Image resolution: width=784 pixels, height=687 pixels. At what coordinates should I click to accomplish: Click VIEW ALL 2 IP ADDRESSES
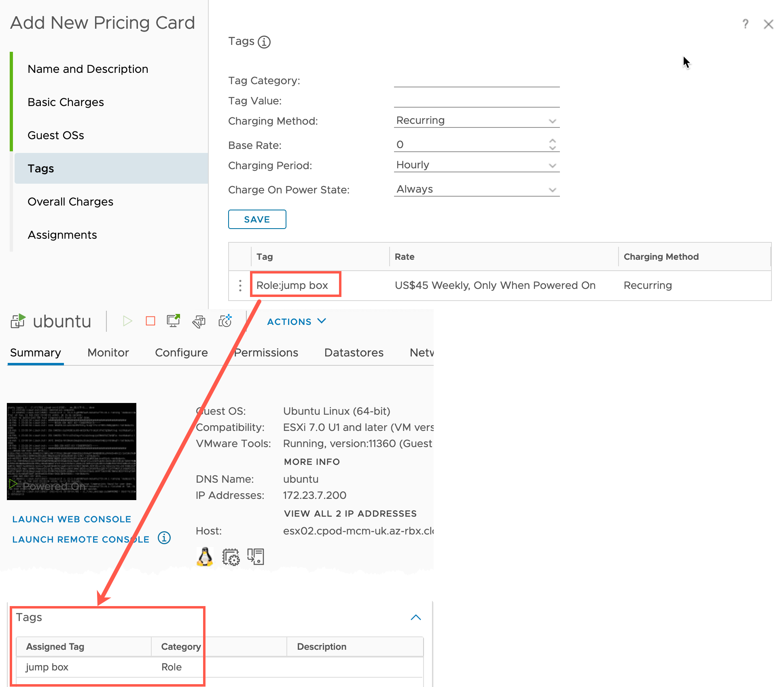[x=350, y=513]
